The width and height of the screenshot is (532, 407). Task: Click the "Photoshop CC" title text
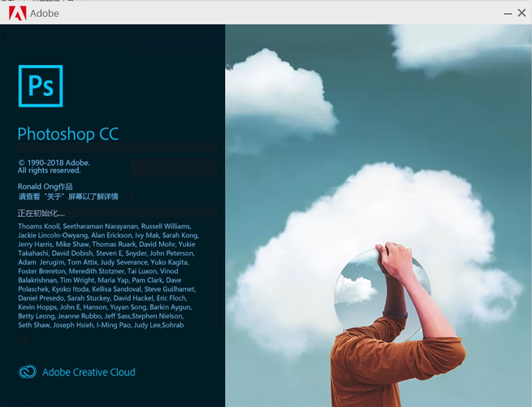click(x=68, y=134)
